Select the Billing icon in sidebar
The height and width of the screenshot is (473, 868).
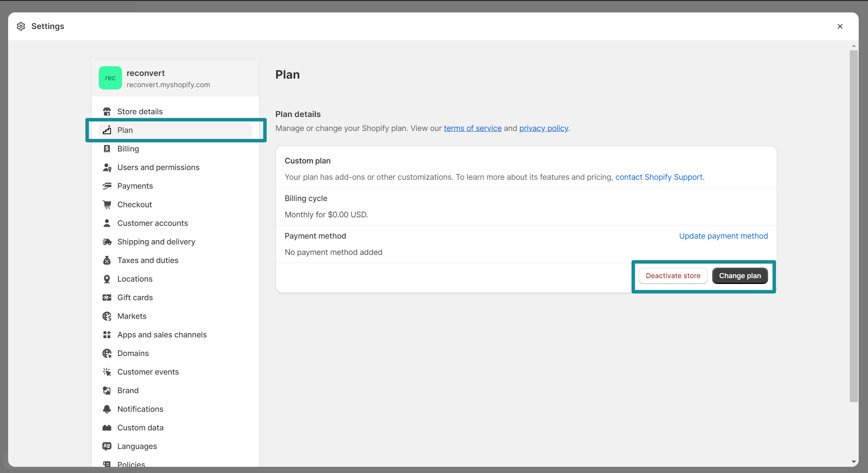[x=107, y=149]
